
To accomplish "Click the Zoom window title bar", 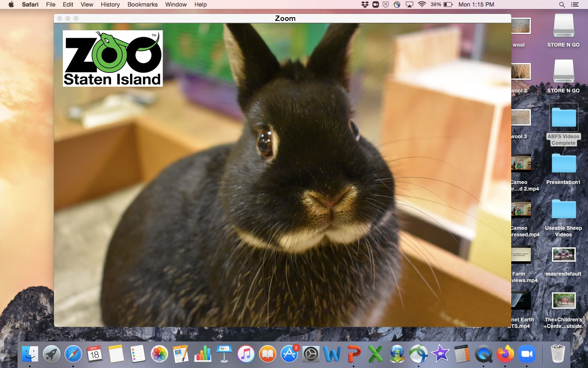I will pos(283,18).
